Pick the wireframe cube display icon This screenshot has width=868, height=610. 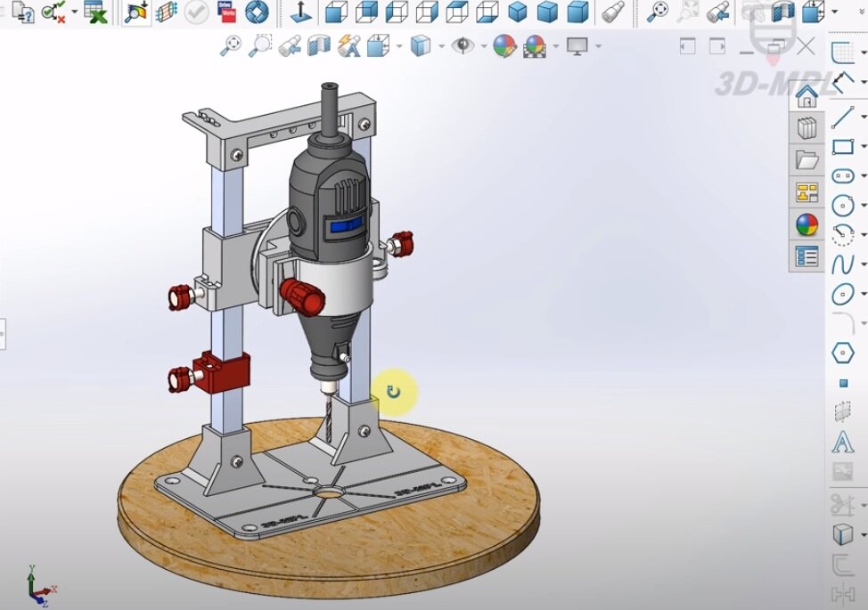(x=397, y=12)
